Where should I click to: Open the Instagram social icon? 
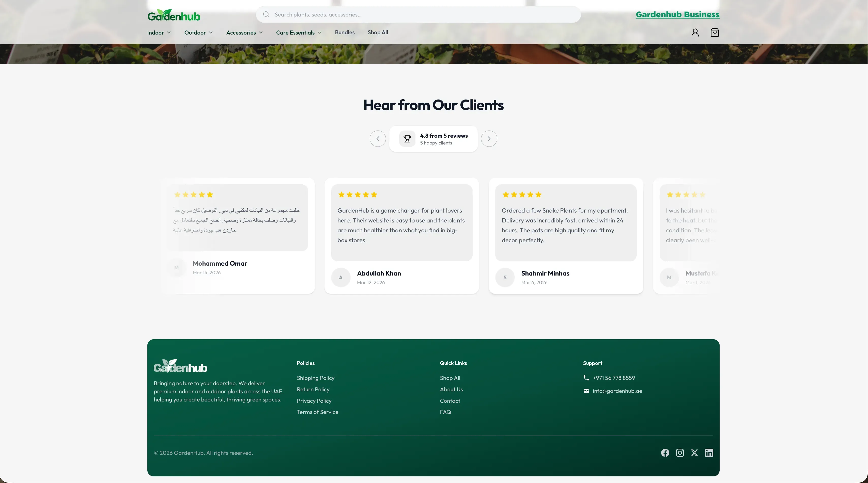click(680, 453)
